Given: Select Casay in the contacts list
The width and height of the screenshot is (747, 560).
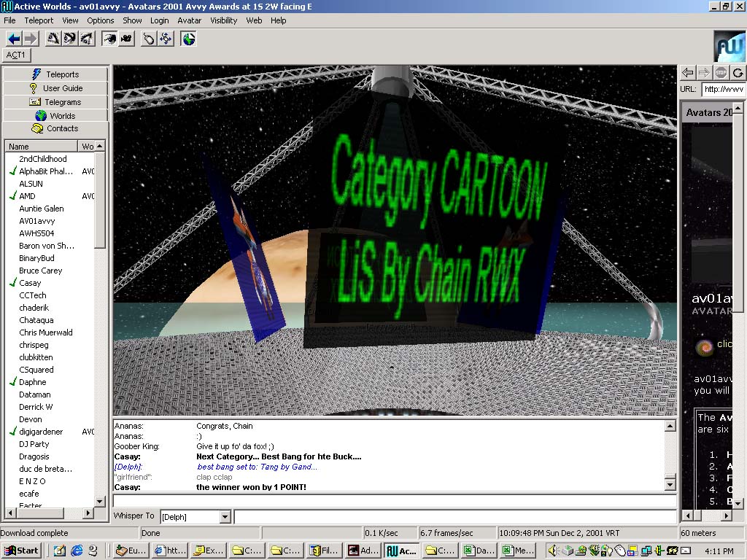Looking at the screenshot, I should [x=30, y=283].
